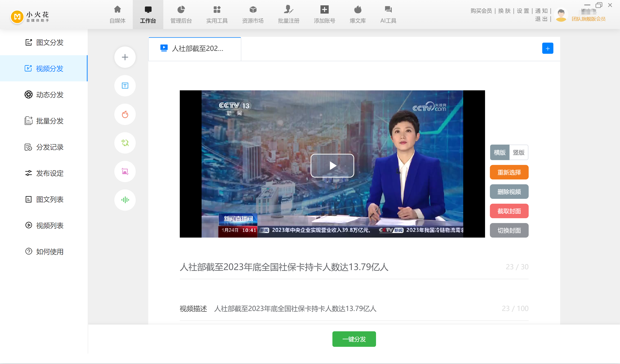
Task: Minimize the application window
Action: 587,5
